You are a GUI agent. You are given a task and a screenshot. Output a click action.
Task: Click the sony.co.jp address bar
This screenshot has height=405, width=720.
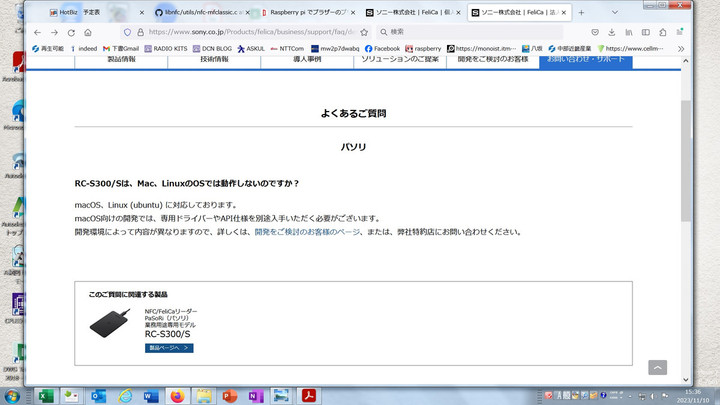pyautogui.click(x=252, y=32)
